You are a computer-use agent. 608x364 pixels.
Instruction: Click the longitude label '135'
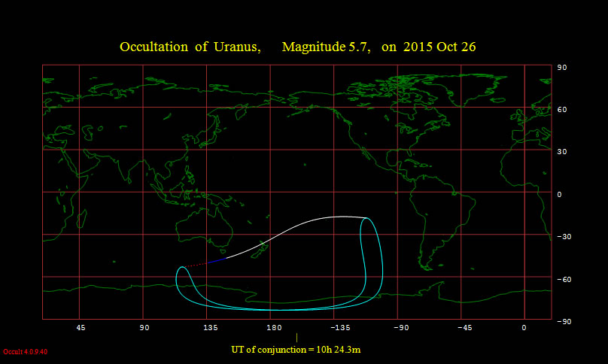pos(211,328)
